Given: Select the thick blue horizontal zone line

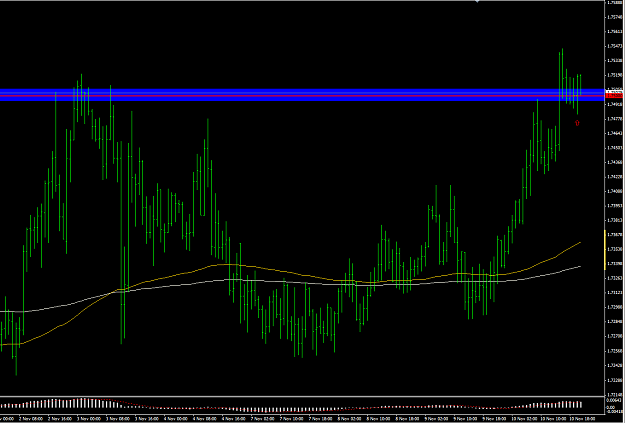Looking at the screenshot, I should point(302,95).
